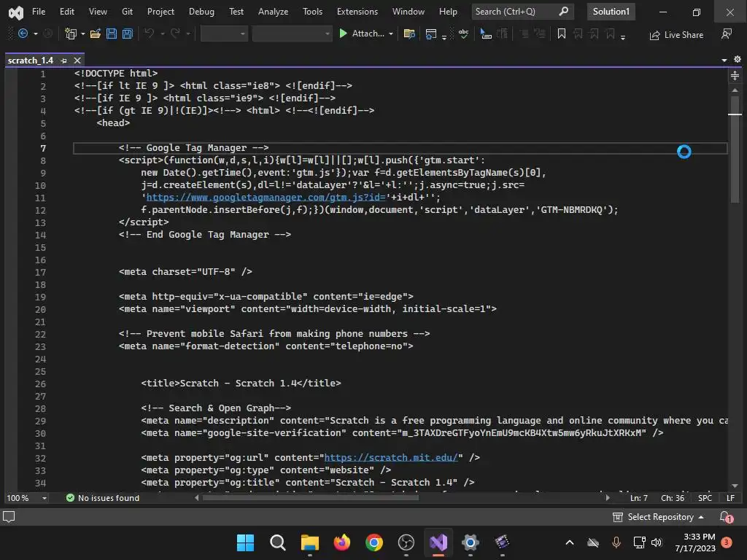Screen dimensions: 747x560
Task: Click the Visual Studio logo icon
Action: tap(16, 12)
